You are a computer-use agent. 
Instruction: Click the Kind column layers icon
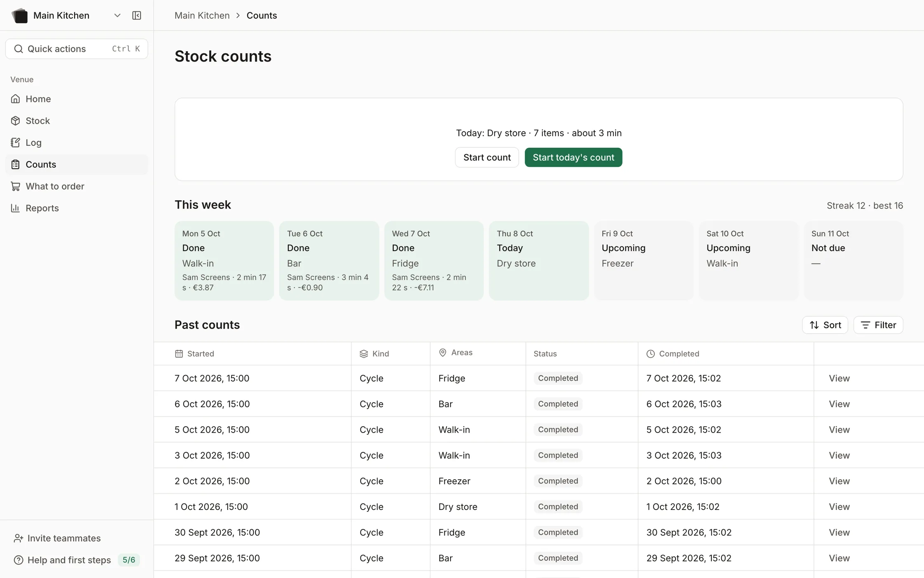pos(363,353)
